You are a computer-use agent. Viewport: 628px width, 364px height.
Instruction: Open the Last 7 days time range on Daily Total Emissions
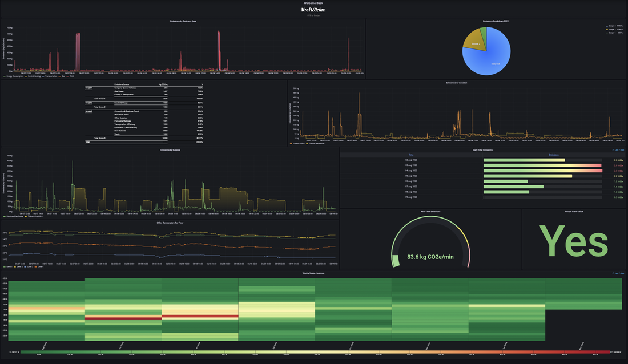pyautogui.click(x=619, y=150)
